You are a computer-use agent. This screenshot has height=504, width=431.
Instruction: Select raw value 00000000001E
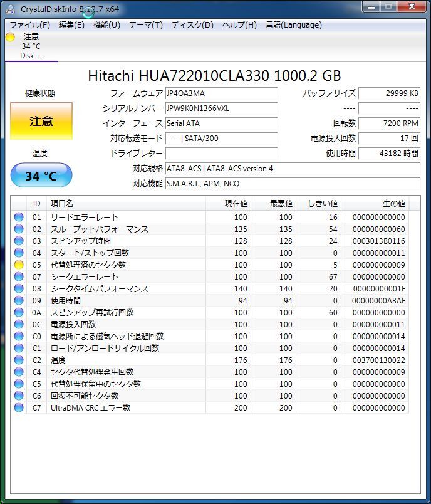(x=379, y=288)
